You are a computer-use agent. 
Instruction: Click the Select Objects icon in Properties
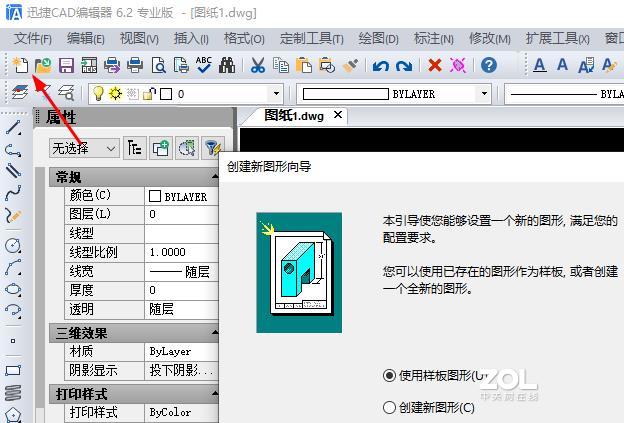click(186, 148)
